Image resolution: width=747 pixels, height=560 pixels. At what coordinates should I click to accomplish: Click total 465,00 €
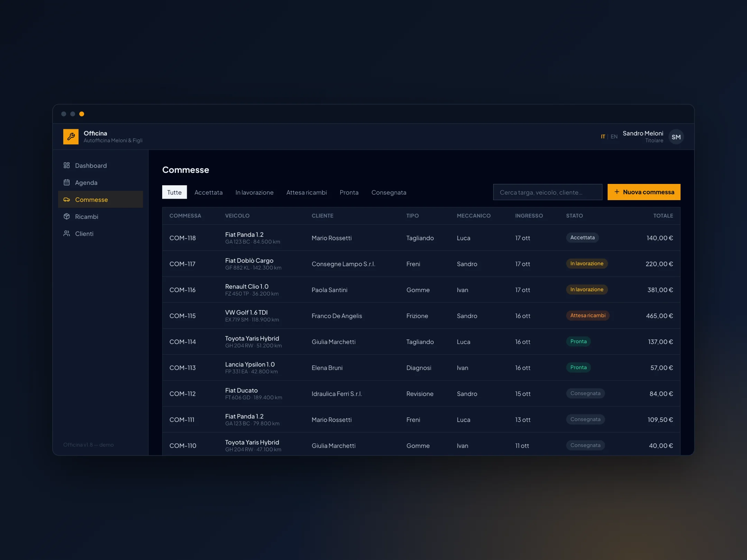click(659, 316)
